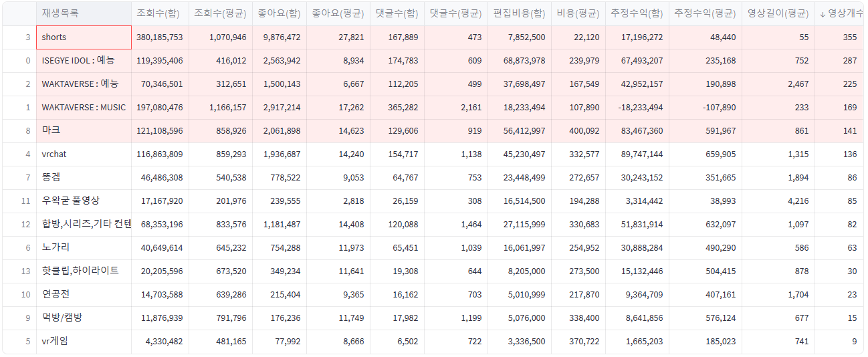Screen dimensions: 868x357
Task: Sort by 좋아요(평균) column header
Action: 338,13
